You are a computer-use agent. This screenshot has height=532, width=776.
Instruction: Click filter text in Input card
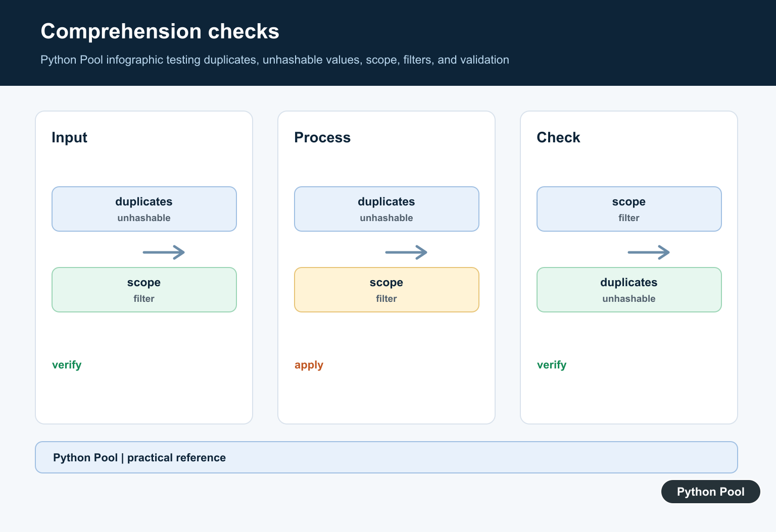click(x=144, y=299)
